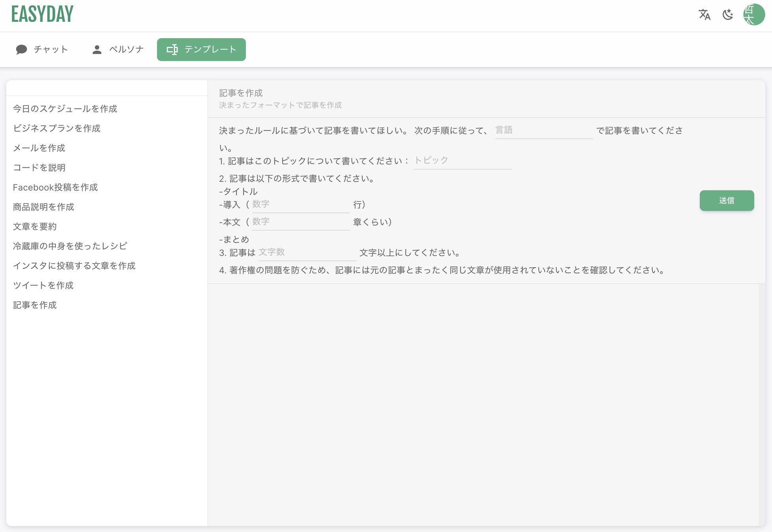Click the 言語 language input field
772x532 pixels.
(x=543, y=130)
